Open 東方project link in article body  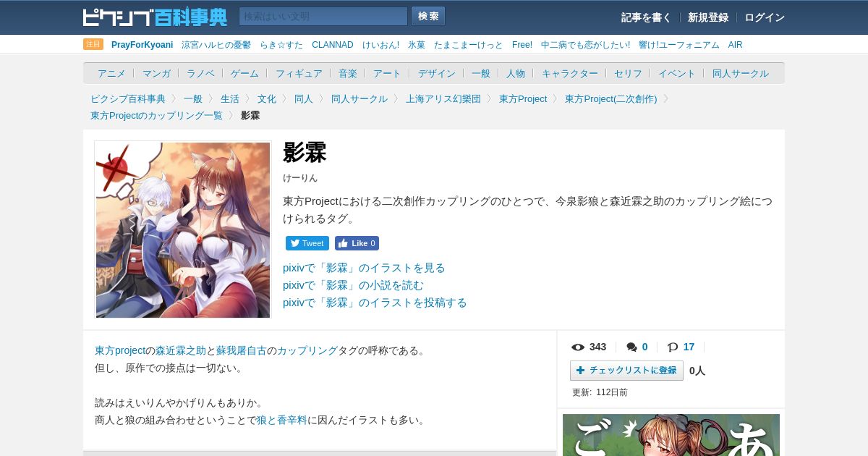coord(120,350)
